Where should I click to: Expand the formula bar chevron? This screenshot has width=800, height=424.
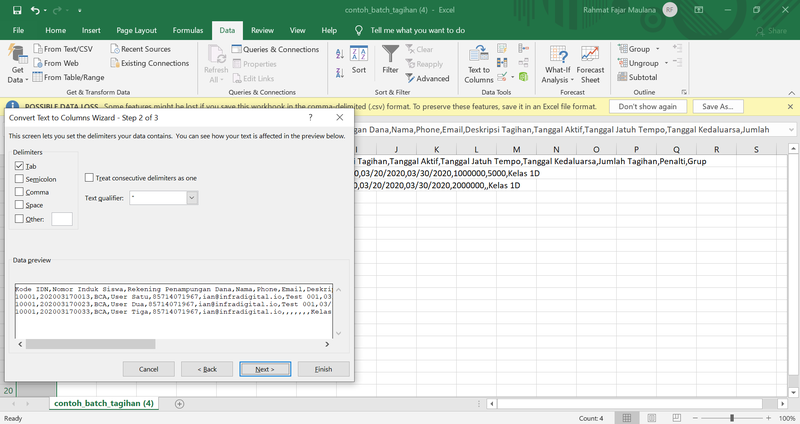coord(791,130)
